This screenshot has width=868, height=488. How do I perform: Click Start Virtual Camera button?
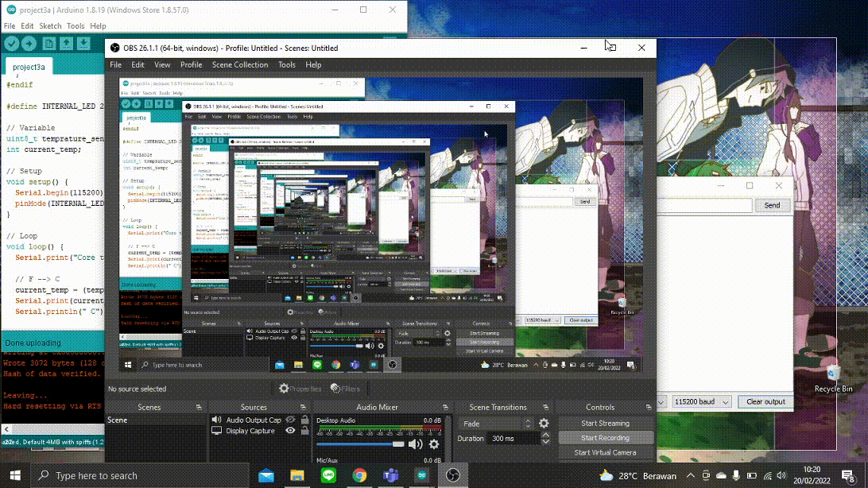pyautogui.click(x=605, y=452)
